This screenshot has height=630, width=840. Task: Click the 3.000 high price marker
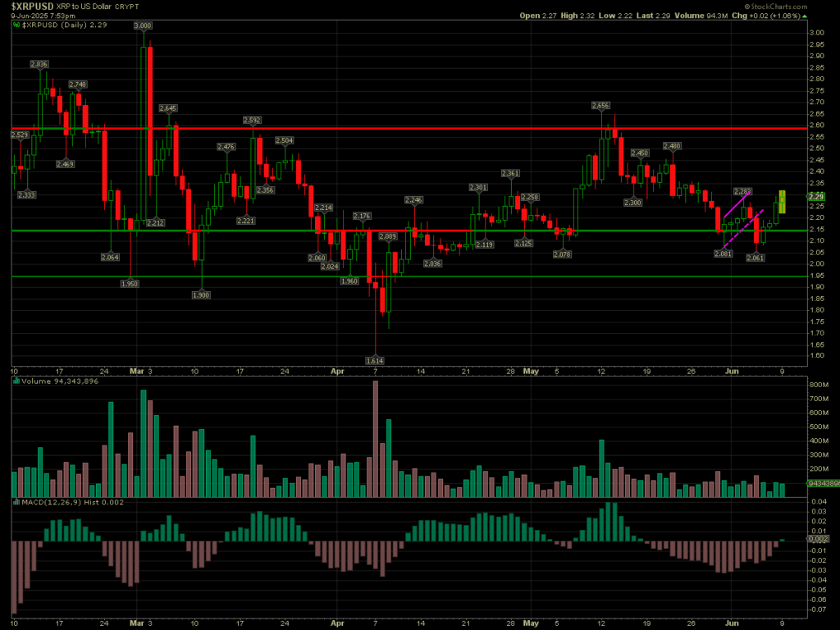point(143,26)
